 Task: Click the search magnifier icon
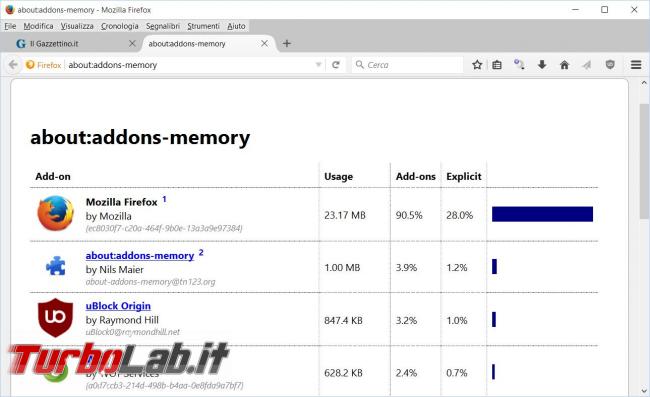coord(360,65)
